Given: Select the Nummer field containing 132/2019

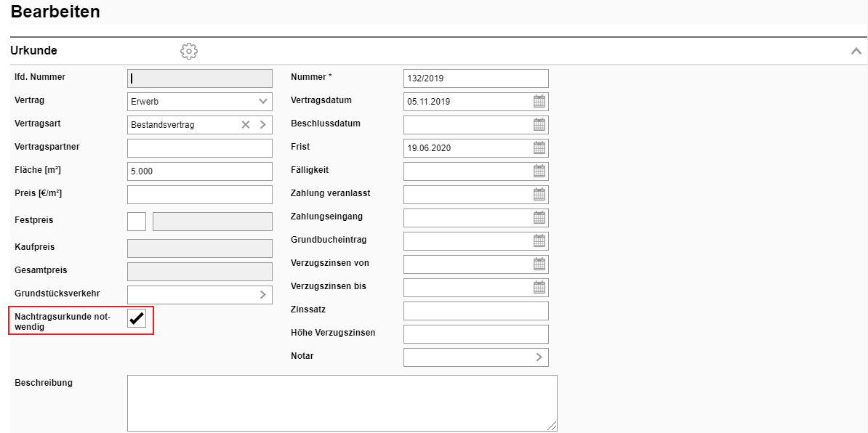Looking at the screenshot, I should coord(475,78).
